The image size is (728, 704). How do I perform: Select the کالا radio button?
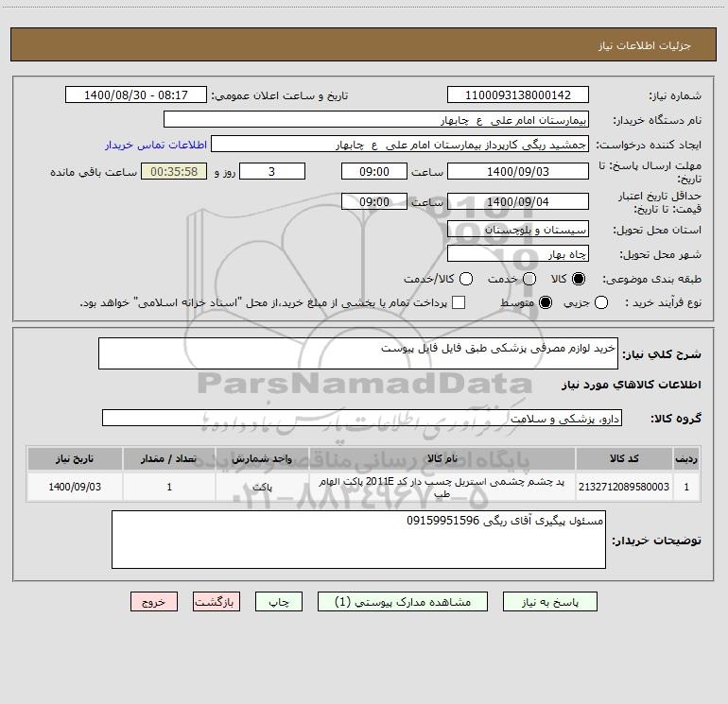[579, 279]
